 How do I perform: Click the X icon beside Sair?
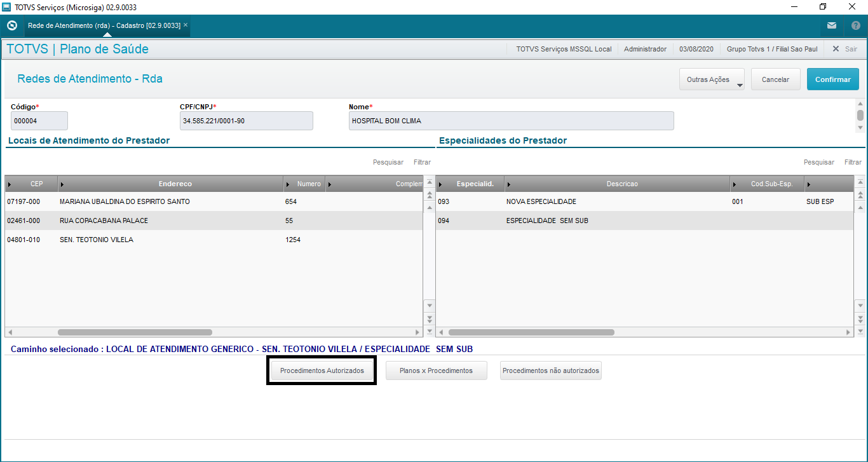point(836,49)
